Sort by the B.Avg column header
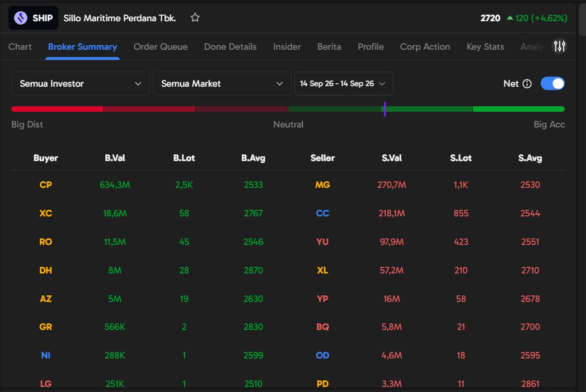586x392 pixels. click(253, 158)
